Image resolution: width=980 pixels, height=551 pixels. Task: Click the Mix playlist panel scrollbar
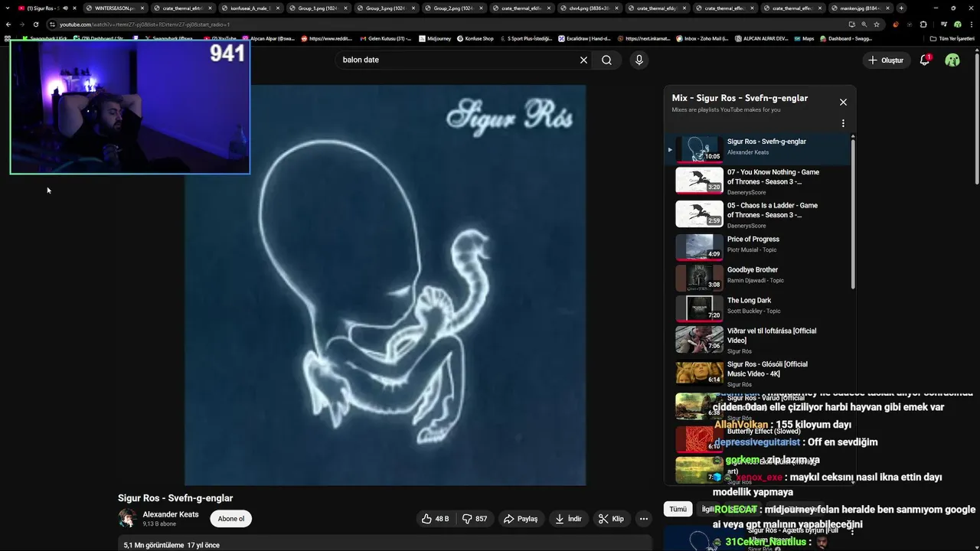point(853,214)
